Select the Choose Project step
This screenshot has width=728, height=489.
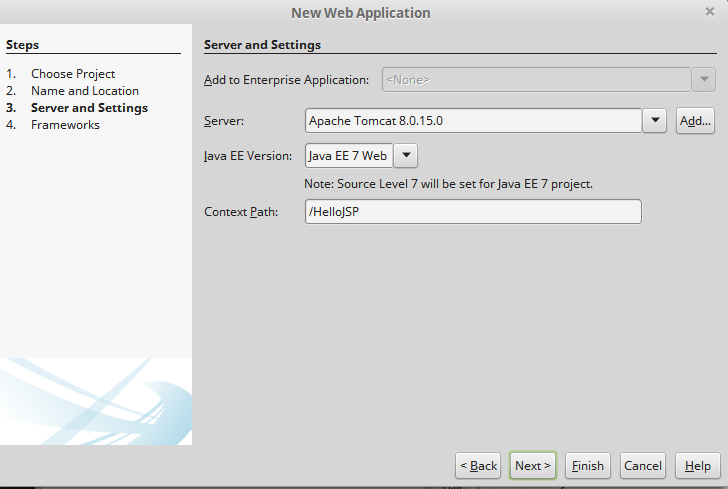73,74
